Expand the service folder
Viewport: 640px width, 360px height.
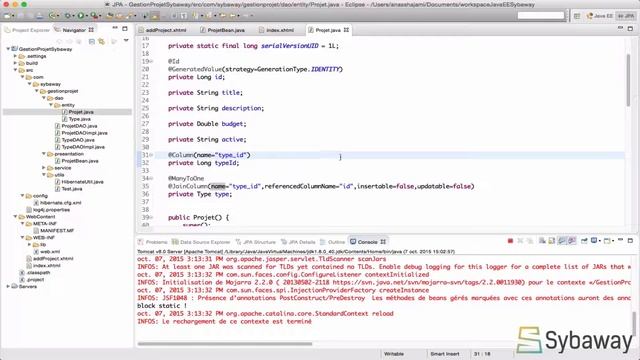click(43, 168)
